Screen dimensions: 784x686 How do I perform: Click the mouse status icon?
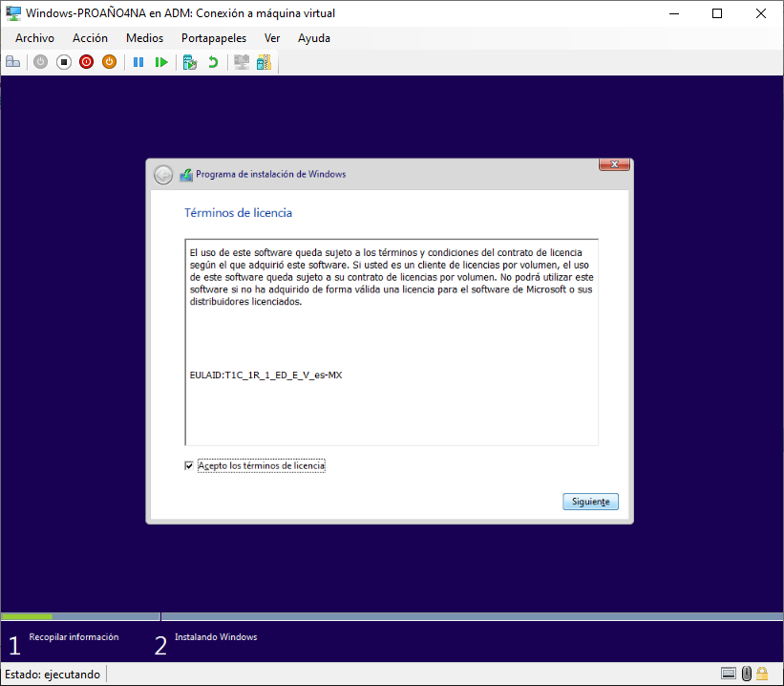pos(747,674)
